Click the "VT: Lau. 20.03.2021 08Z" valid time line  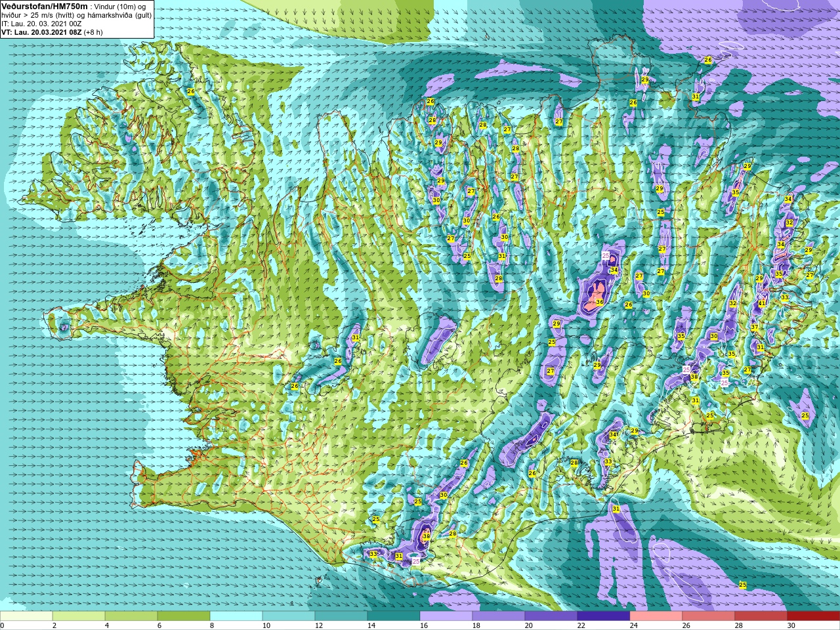tap(52, 31)
